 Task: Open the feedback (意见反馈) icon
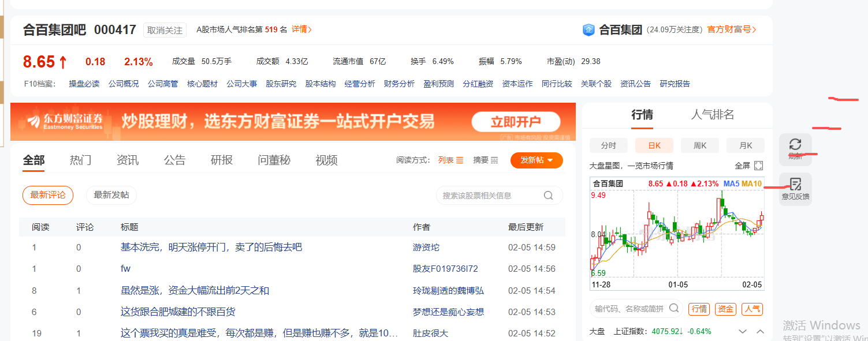click(x=795, y=185)
